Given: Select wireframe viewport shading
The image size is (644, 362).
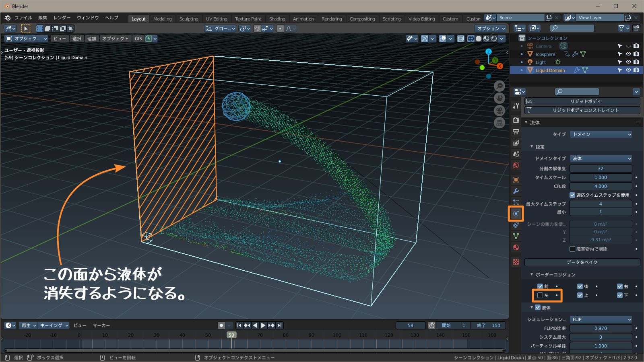Looking at the screenshot, I should click(x=471, y=39).
